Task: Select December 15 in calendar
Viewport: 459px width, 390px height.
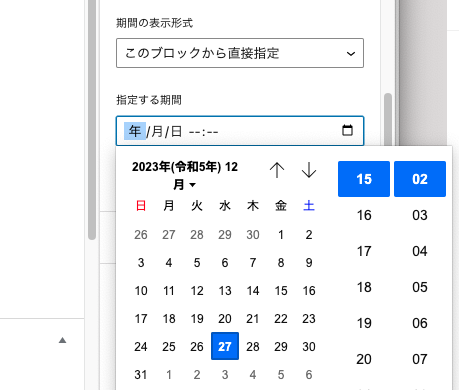Action: pyautogui.click(x=281, y=291)
